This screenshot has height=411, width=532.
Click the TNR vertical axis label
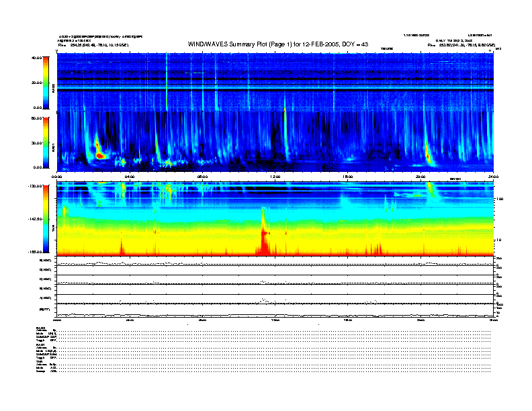tap(53, 229)
